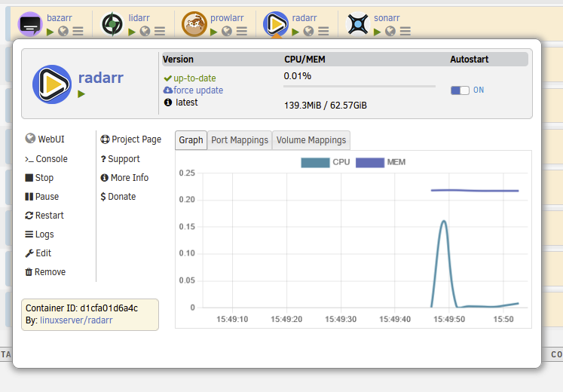Stop the radarr container
The width and height of the screenshot is (563, 392).
coord(39,178)
